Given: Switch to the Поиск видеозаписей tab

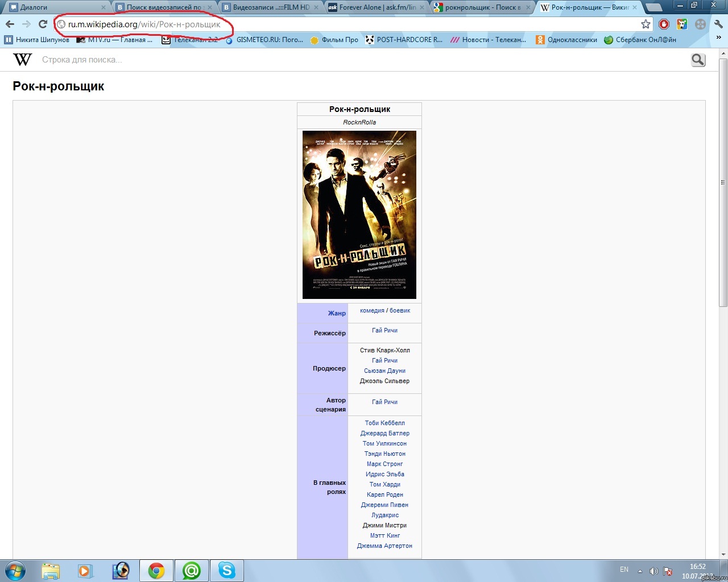Looking at the screenshot, I should click(x=162, y=7).
